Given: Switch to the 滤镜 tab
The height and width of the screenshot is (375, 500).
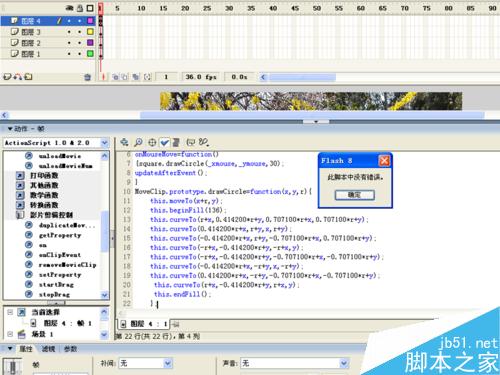Looking at the screenshot, I should coord(48,349).
